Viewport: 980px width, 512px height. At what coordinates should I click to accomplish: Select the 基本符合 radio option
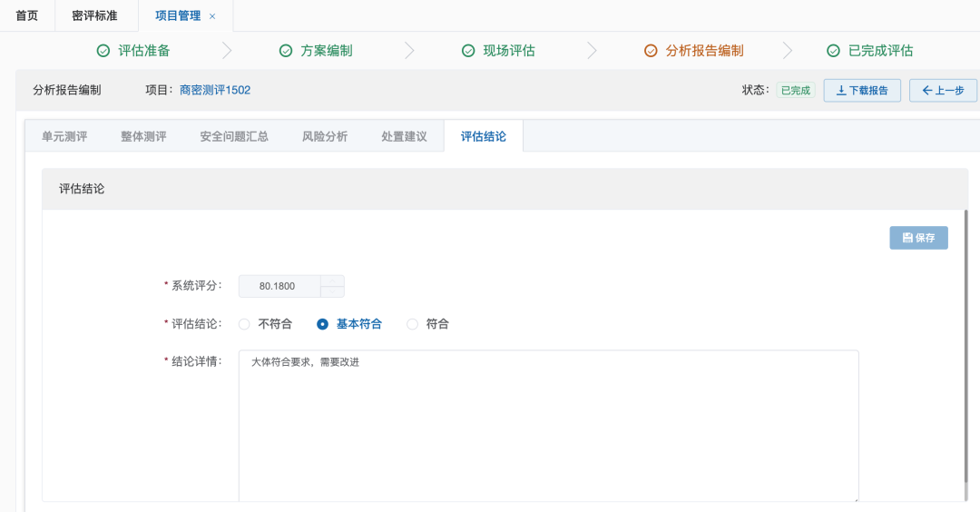(x=322, y=324)
